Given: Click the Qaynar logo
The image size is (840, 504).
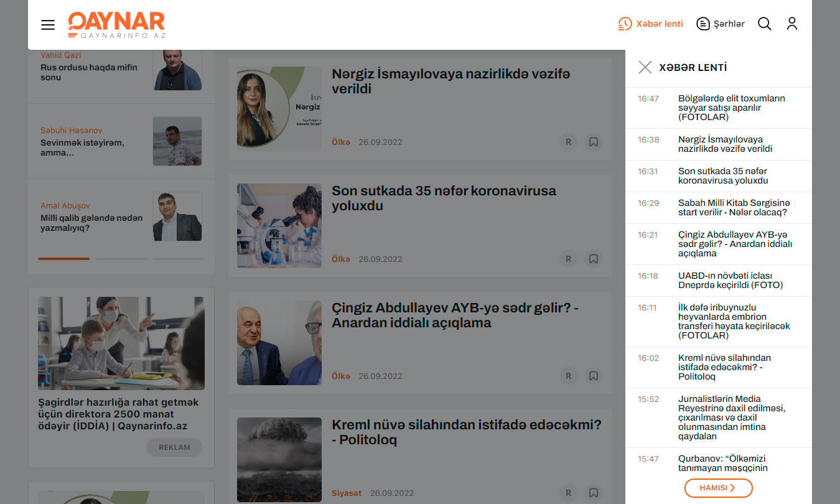Looking at the screenshot, I should click(116, 25).
